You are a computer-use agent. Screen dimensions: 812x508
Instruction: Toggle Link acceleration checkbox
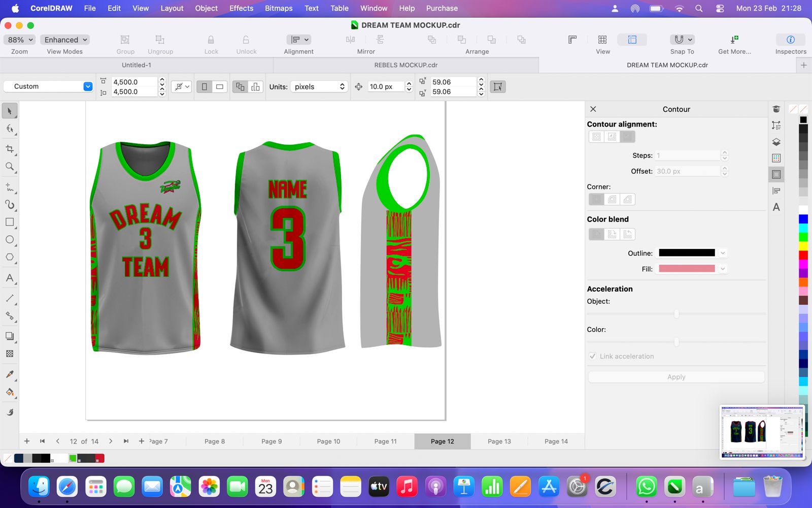click(x=593, y=356)
